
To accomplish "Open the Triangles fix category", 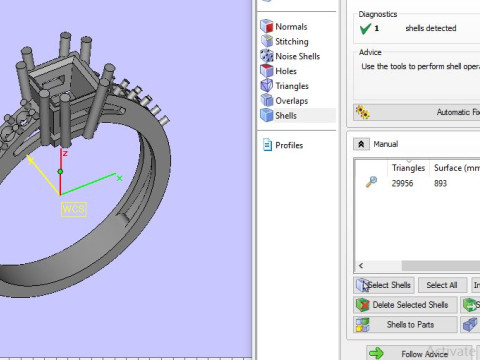I will 292,86.
